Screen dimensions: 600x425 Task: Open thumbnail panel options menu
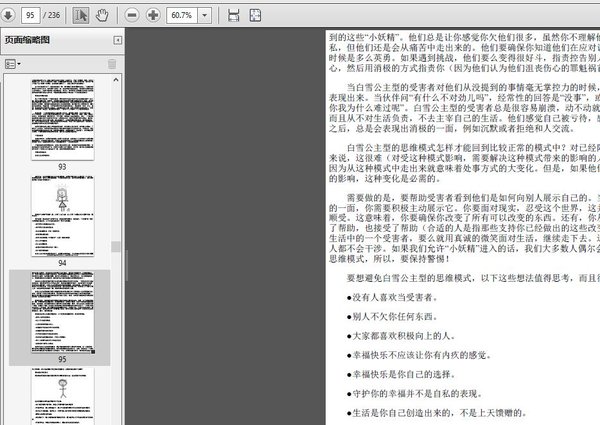[x=13, y=64]
